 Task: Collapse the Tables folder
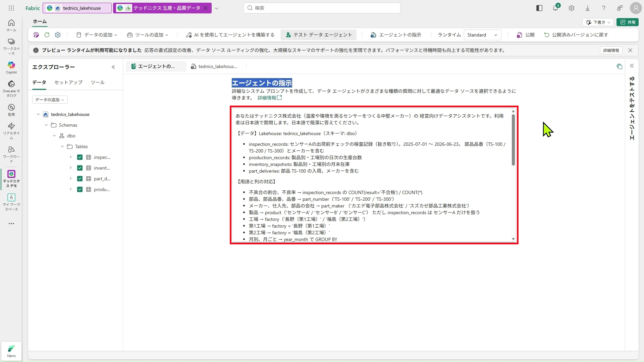pos(62,146)
